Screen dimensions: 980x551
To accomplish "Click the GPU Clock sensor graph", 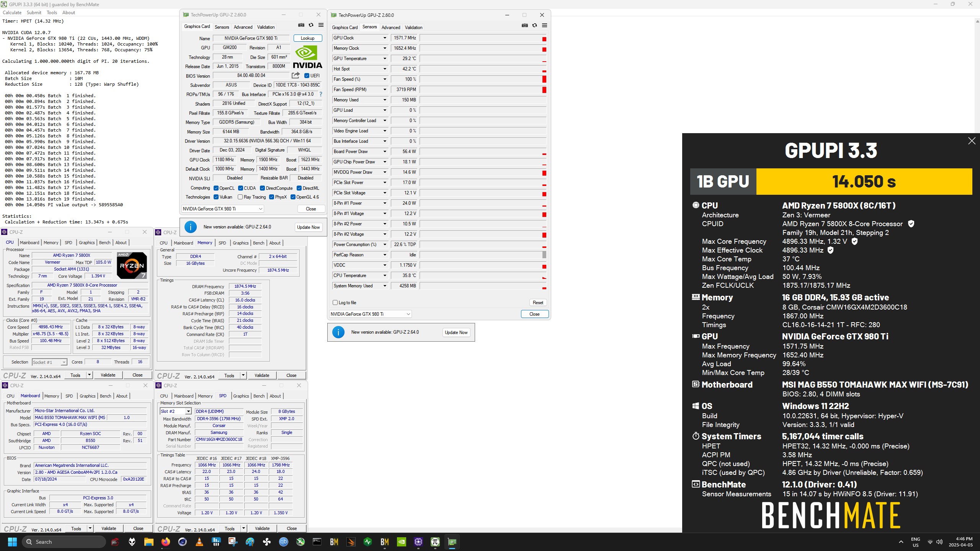I will 483,38.
